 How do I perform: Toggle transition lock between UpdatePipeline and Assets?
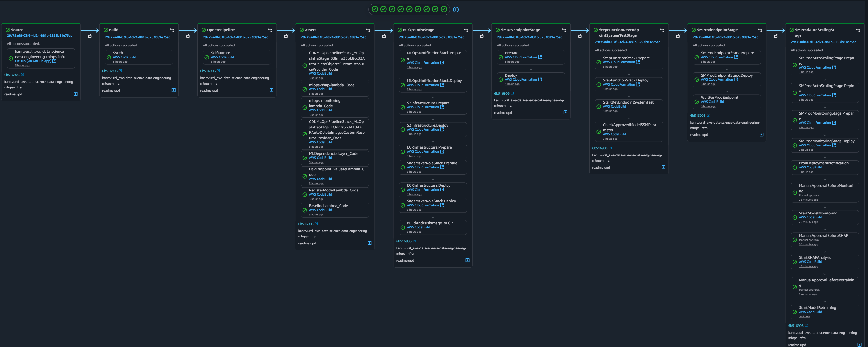pyautogui.click(x=286, y=36)
